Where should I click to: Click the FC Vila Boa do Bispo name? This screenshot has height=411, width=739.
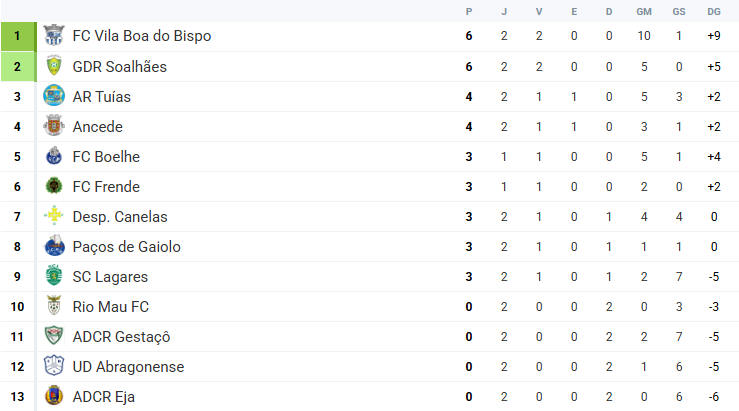(142, 36)
